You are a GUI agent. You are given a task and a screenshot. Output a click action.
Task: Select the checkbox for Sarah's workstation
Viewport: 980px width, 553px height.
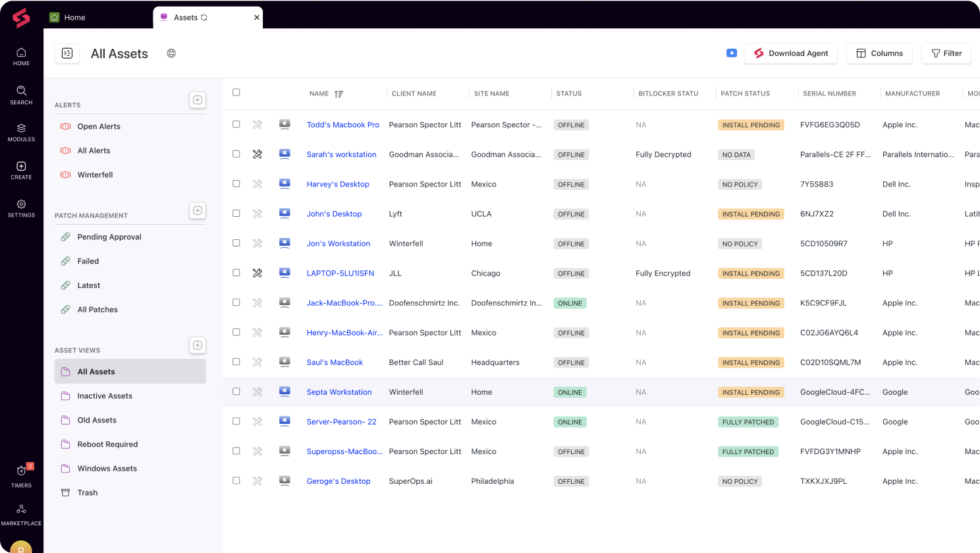click(236, 154)
